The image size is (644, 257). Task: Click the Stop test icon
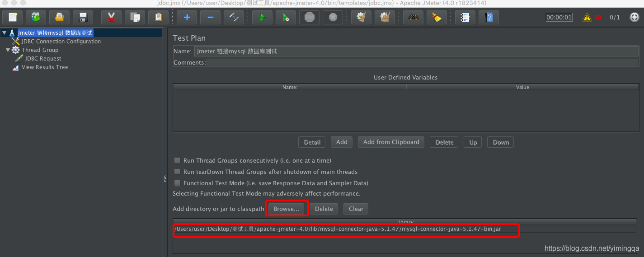point(309,18)
